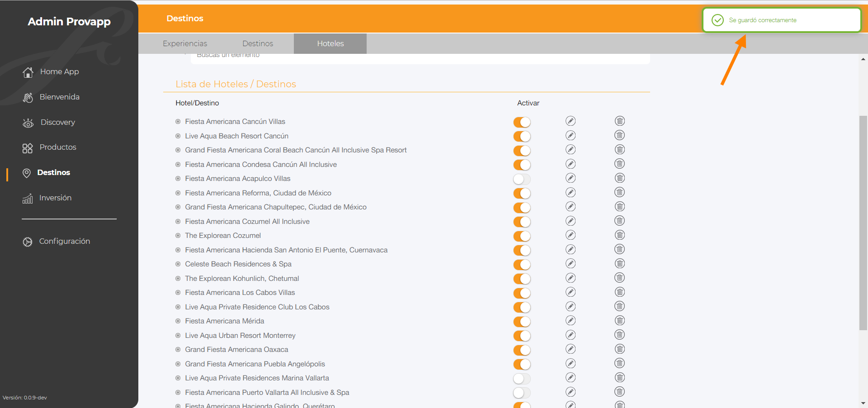868x408 pixels.
Task: Delete Fiesta Americana Cozumel All Inclusive
Action: [x=620, y=221]
